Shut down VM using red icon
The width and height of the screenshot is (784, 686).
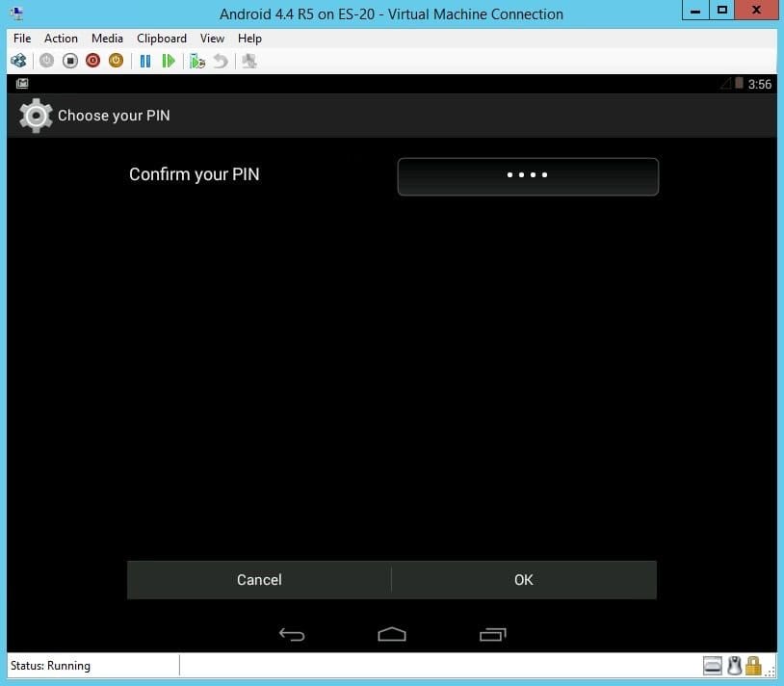coord(93,61)
